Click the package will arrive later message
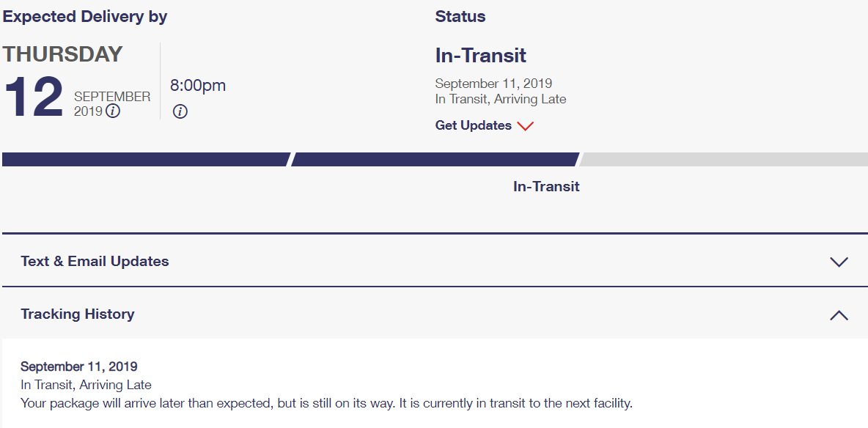Image resolution: width=868 pixels, height=428 pixels. pyautogui.click(x=326, y=403)
